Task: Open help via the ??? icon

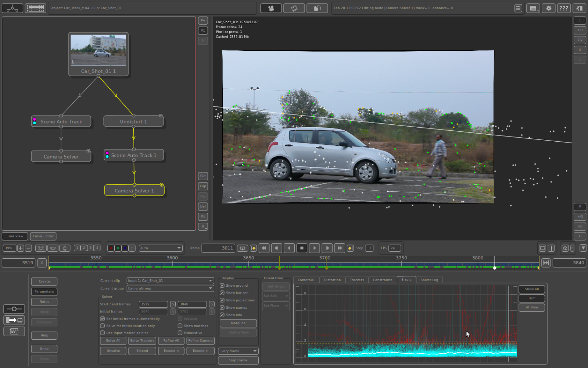Action: pos(564,8)
